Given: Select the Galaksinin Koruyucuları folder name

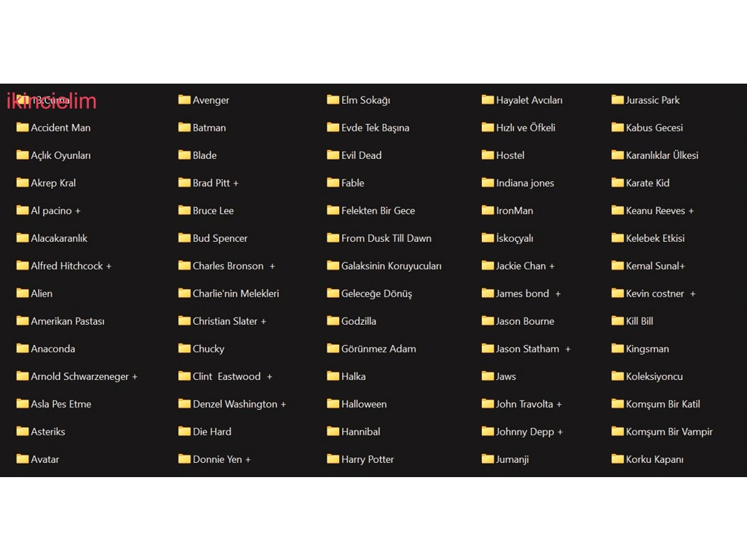Looking at the screenshot, I should [x=391, y=266].
